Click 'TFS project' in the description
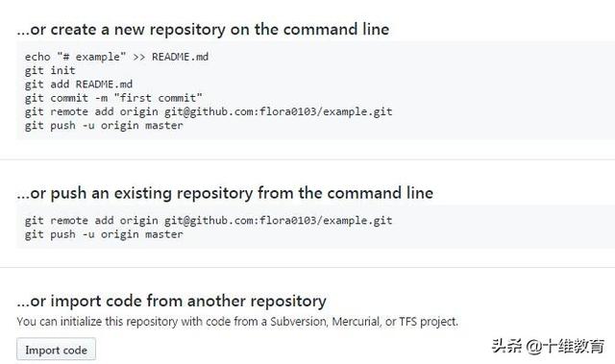Screen dimensions: 615x364 coord(429,322)
